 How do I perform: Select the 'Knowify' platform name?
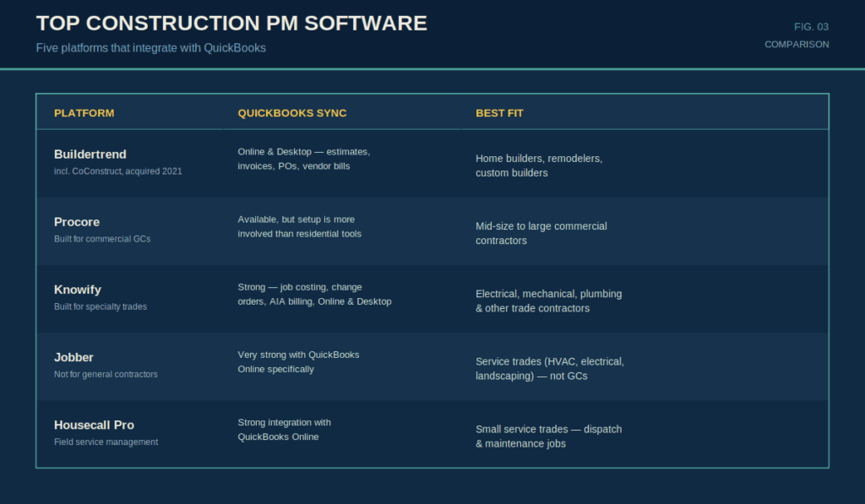pos(77,290)
